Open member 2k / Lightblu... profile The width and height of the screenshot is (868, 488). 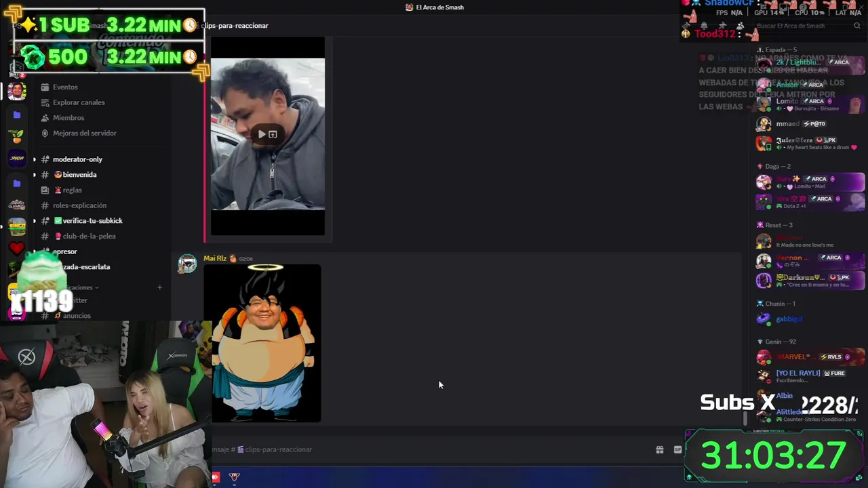tap(810, 66)
